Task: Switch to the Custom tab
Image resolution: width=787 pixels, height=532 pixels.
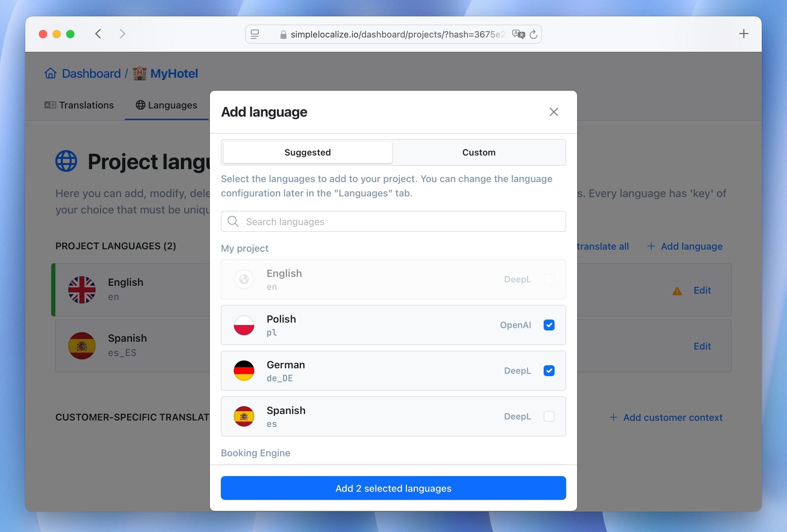Action: click(479, 152)
